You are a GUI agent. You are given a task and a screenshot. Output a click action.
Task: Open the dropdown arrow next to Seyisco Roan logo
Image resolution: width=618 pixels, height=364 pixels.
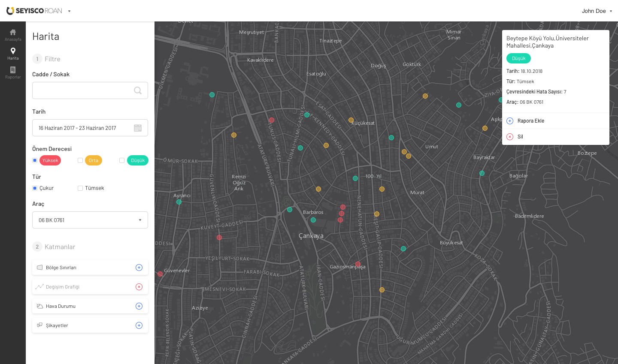coord(69,11)
